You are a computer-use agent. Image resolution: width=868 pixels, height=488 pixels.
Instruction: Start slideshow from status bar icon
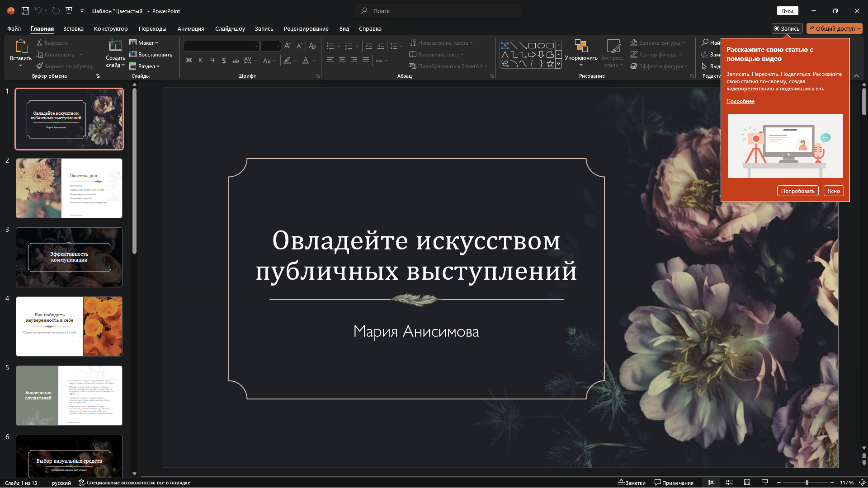pos(765,483)
